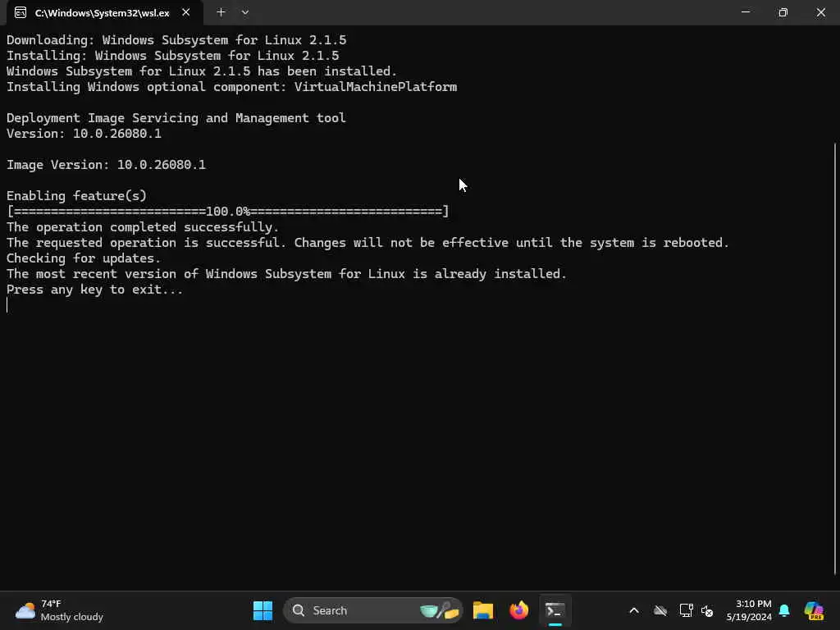Click the 'Mostly cloudy' weather text

tap(72, 617)
